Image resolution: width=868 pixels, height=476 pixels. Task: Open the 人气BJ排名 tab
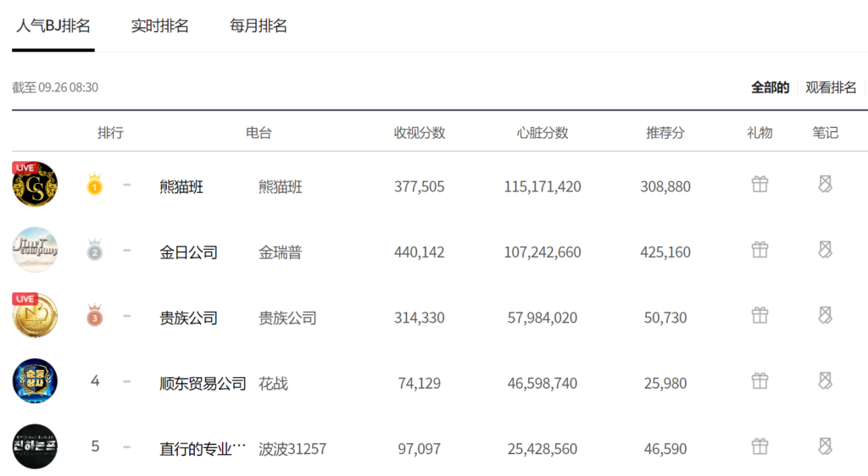pos(53,26)
